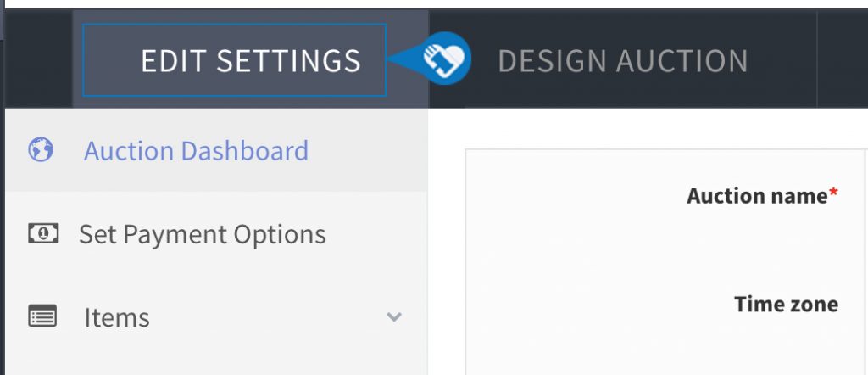Click the list icon next to Items
Screen dimensions: 868x375
point(42,316)
